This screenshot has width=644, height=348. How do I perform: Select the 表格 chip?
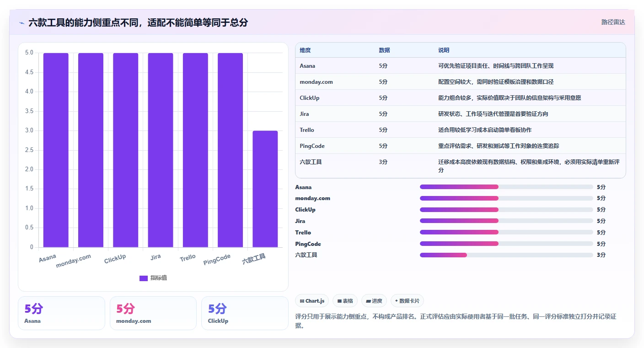[x=345, y=301]
